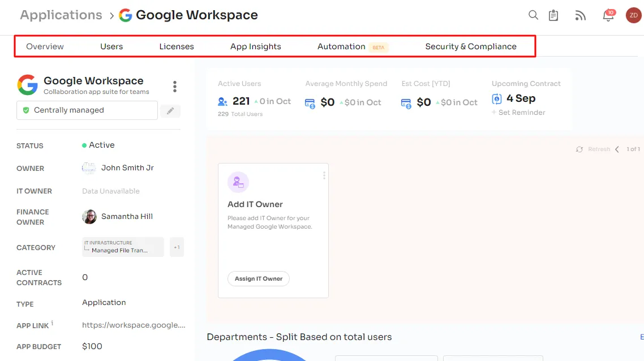Click John Smith Jr owner name
This screenshot has width=644, height=361.
(127, 167)
